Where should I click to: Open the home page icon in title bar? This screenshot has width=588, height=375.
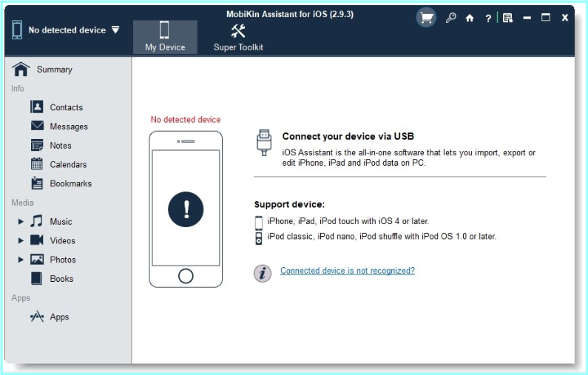pos(470,18)
